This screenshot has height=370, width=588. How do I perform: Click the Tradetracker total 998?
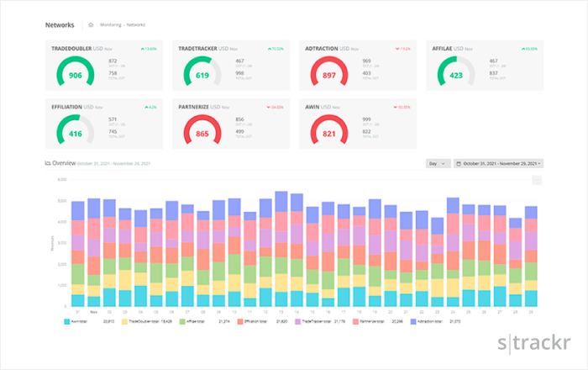(239, 73)
